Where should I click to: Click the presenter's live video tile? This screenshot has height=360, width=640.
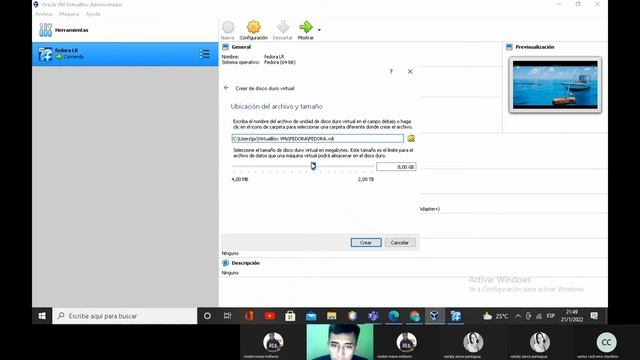click(x=340, y=342)
